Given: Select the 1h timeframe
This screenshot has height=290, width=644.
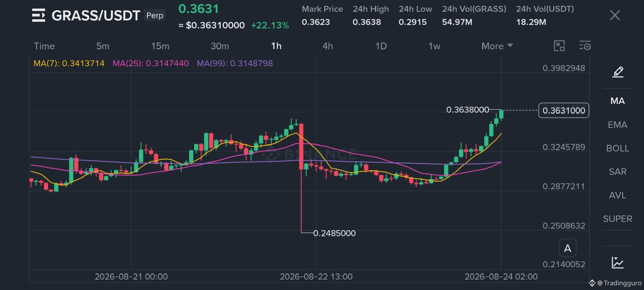Looking at the screenshot, I should tap(276, 46).
